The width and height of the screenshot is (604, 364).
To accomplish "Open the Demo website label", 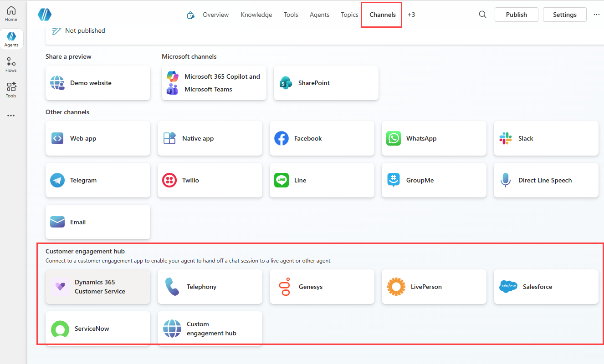I will click(x=91, y=83).
